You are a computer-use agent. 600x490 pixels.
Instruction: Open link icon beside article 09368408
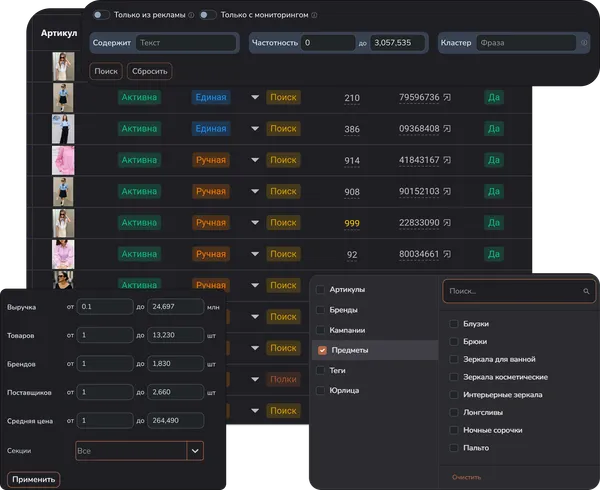(x=447, y=129)
